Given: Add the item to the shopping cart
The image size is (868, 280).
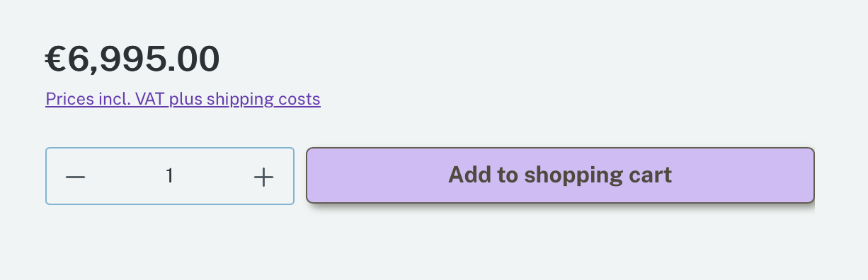Looking at the screenshot, I should [560, 175].
